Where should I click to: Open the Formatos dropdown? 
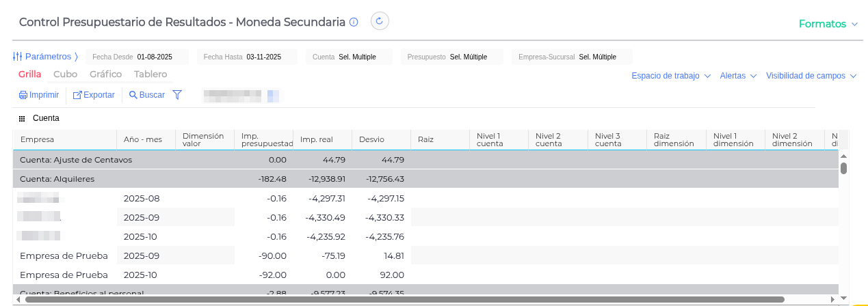828,24
